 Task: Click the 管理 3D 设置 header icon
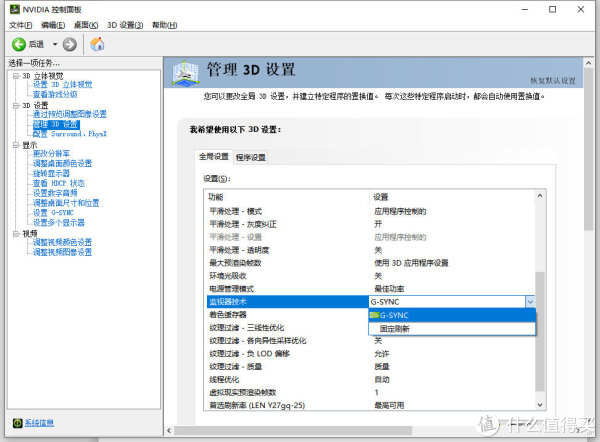[x=185, y=72]
